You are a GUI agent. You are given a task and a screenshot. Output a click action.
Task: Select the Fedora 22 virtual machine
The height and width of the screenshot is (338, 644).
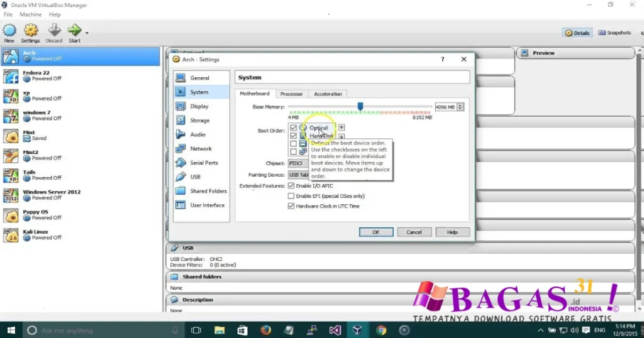pos(80,76)
